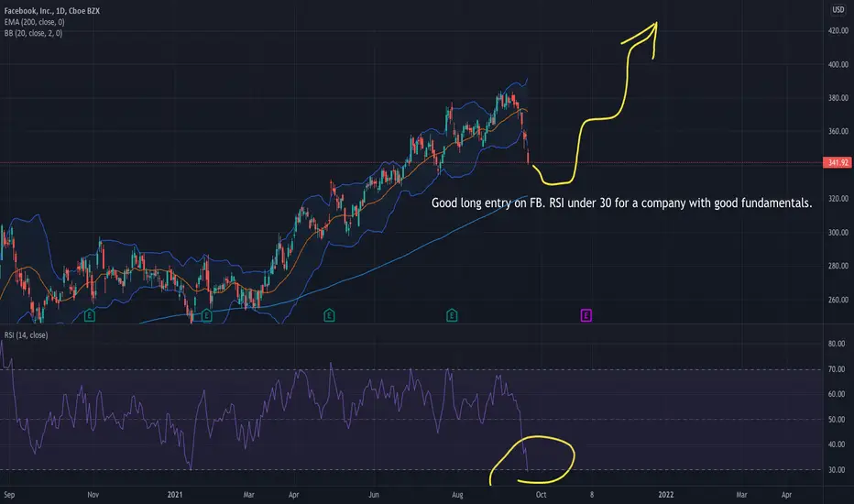This screenshot has width=854, height=504.
Task: Click the Mar label after 2022
Action: coord(741,495)
